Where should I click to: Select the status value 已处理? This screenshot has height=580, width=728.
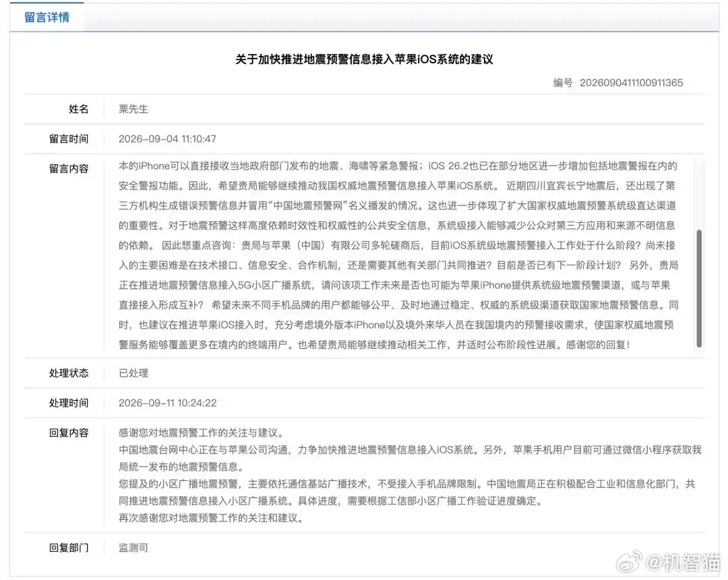point(133,373)
